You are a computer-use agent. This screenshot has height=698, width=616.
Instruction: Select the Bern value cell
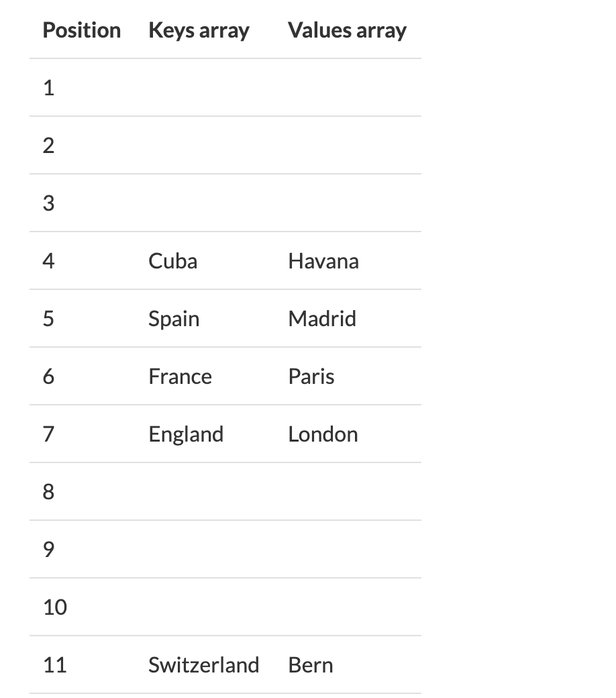[311, 665]
